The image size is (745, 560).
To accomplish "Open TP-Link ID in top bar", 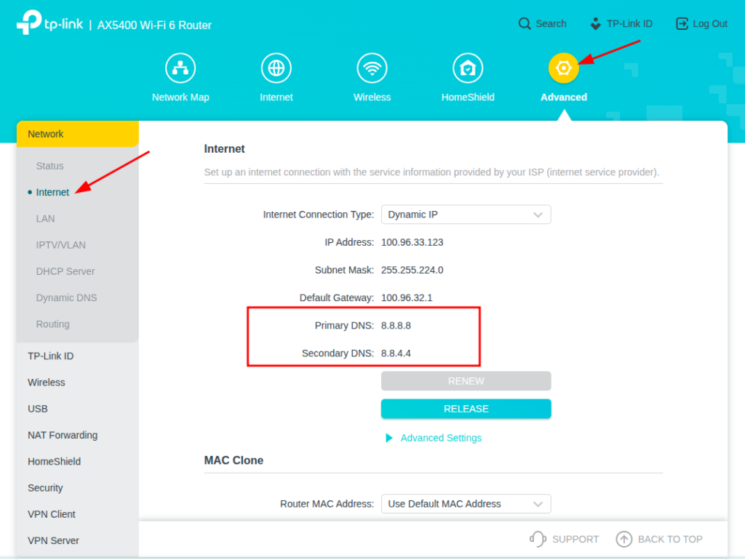I will (x=621, y=24).
